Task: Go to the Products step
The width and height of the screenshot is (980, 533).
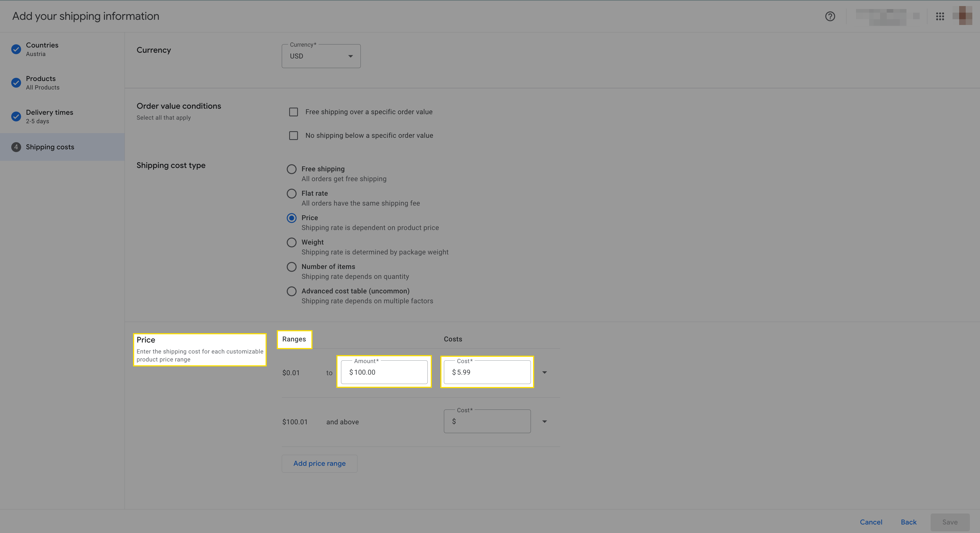Action: [62, 83]
